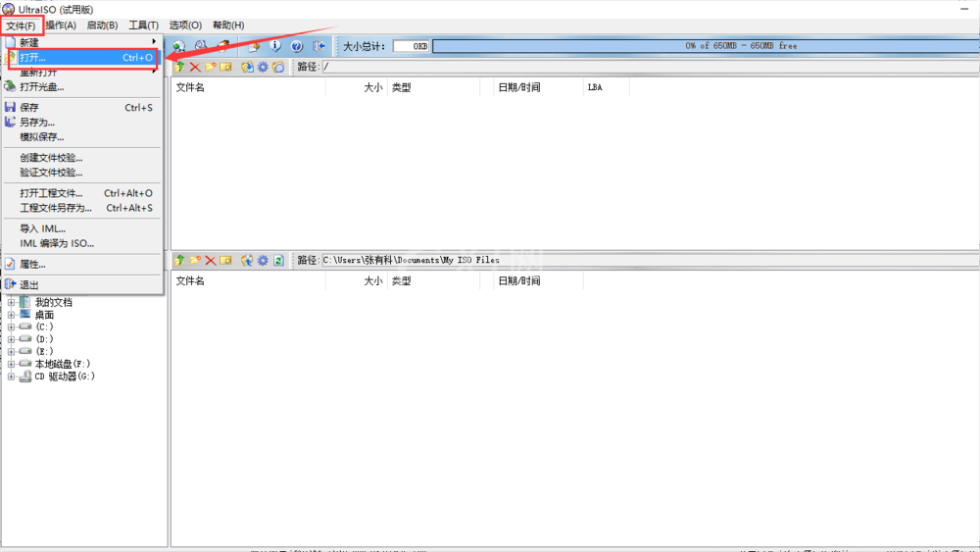Click the red X delete icon in local pane
Screen dimensions: 980x552
[x=211, y=260]
